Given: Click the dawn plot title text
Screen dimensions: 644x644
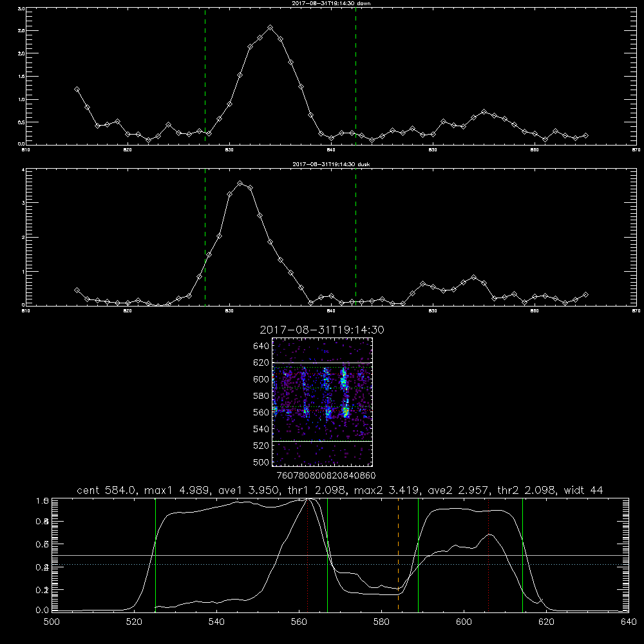Looking at the screenshot, I should [331, 3].
